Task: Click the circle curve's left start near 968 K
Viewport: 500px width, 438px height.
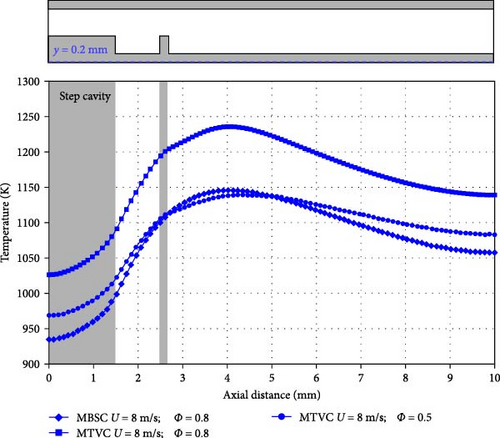Action: click(49, 315)
